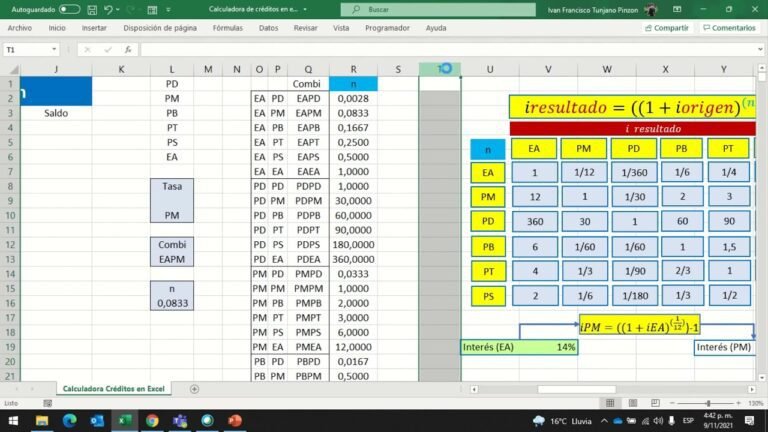The width and height of the screenshot is (768, 432).
Task: Open PowerPoint from taskbar
Action: point(235,421)
